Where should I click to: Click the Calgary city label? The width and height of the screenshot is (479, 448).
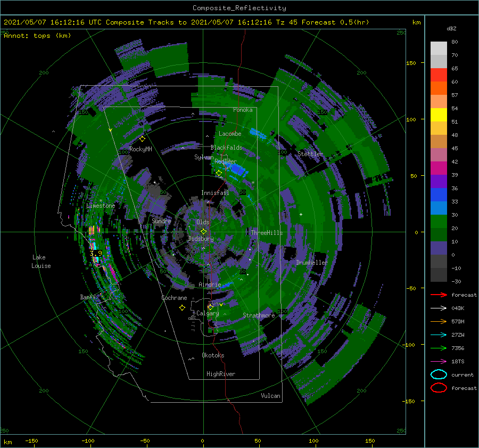pyautogui.click(x=208, y=313)
